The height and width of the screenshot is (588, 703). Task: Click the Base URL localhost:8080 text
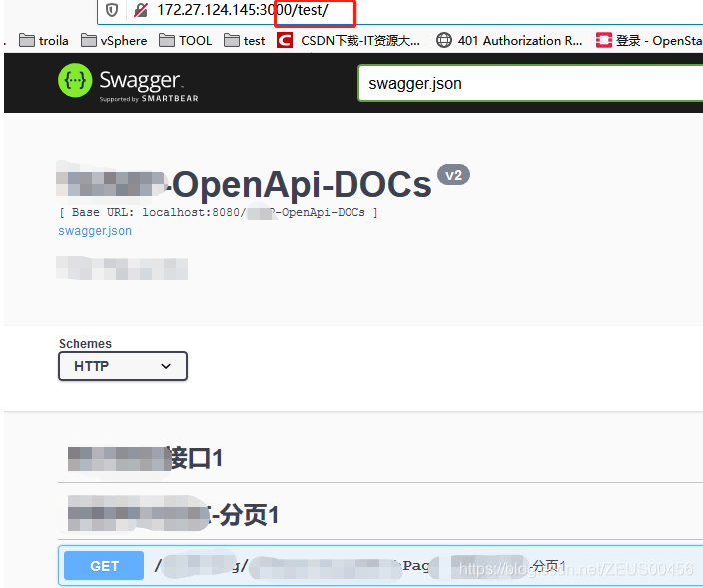click(219, 212)
